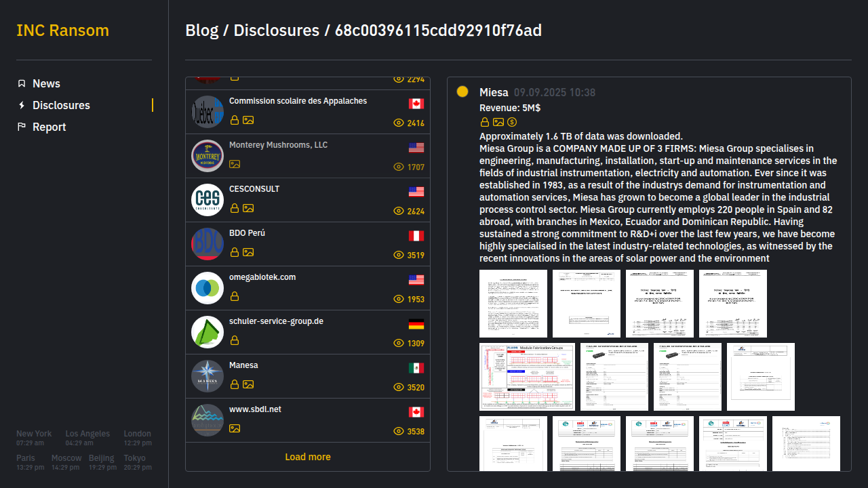Open the Disclosures section in sidebar
Viewport: 868px width, 488px height.
[x=61, y=105]
